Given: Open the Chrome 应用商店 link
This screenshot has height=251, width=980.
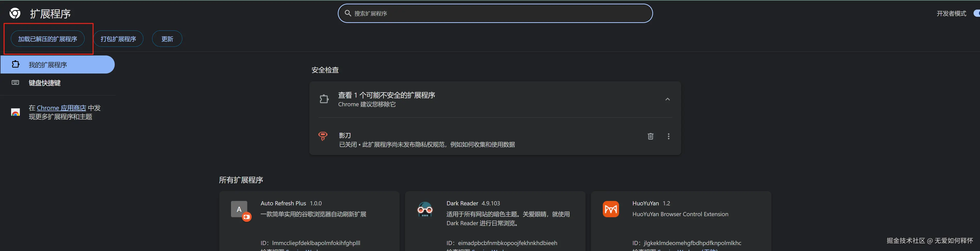Looking at the screenshot, I should point(61,108).
